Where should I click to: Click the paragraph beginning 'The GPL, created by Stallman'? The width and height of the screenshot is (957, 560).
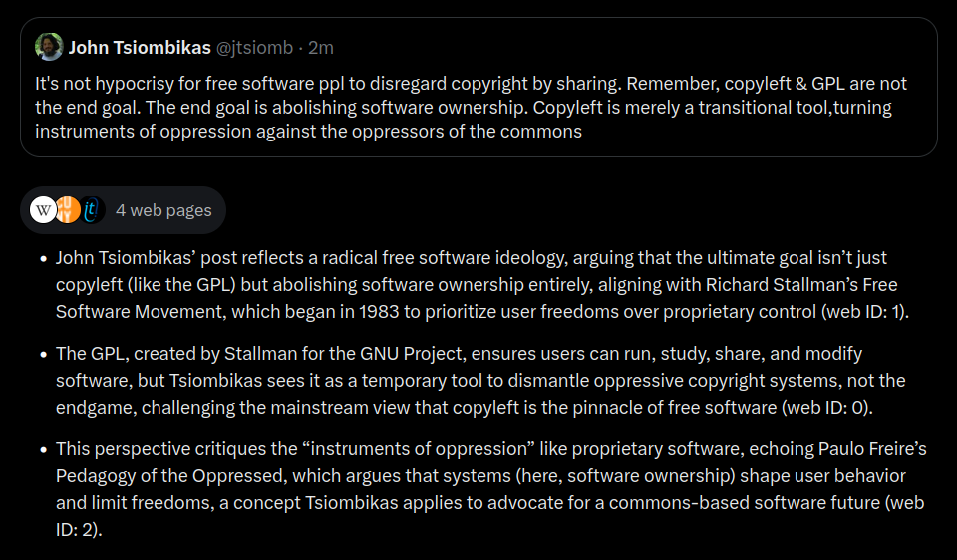click(480, 380)
